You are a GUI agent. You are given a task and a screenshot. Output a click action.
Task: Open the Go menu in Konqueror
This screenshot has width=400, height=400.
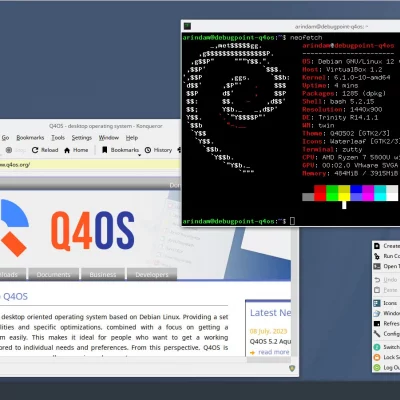point(5,138)
